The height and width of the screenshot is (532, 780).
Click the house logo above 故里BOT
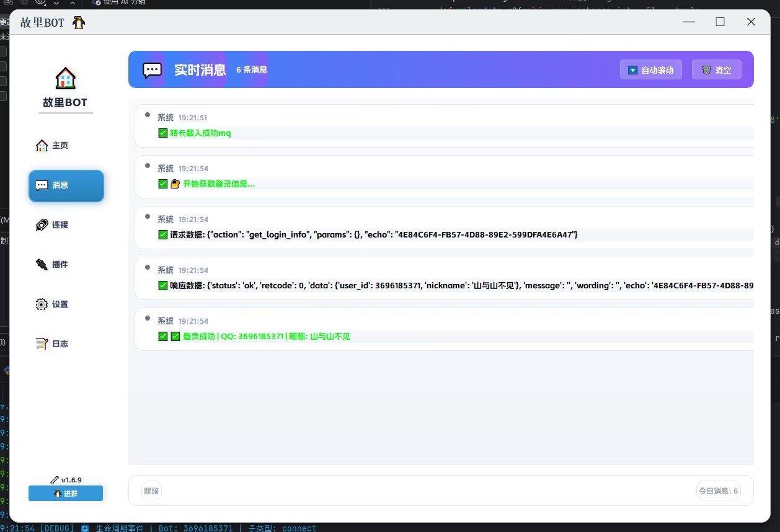65,79
